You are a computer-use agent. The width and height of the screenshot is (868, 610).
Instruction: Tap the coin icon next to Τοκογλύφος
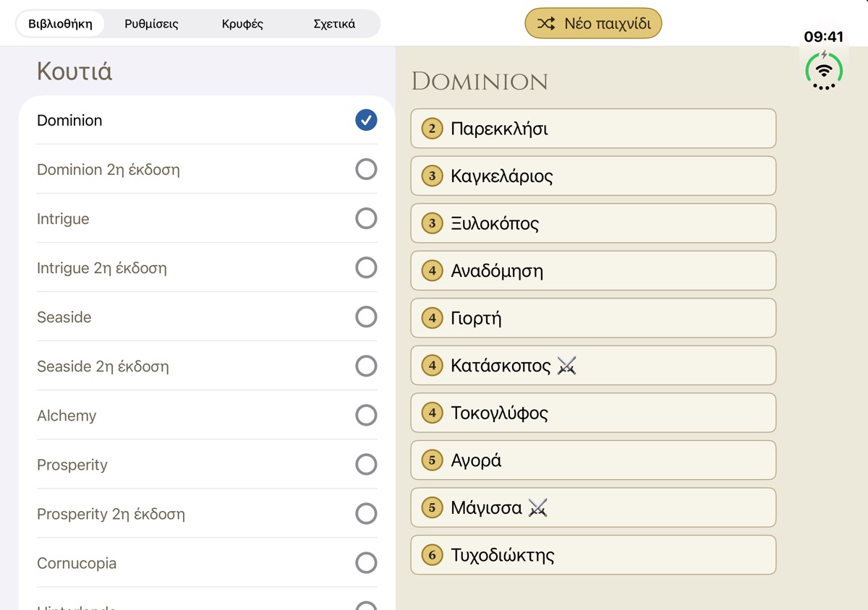point(433,413)
